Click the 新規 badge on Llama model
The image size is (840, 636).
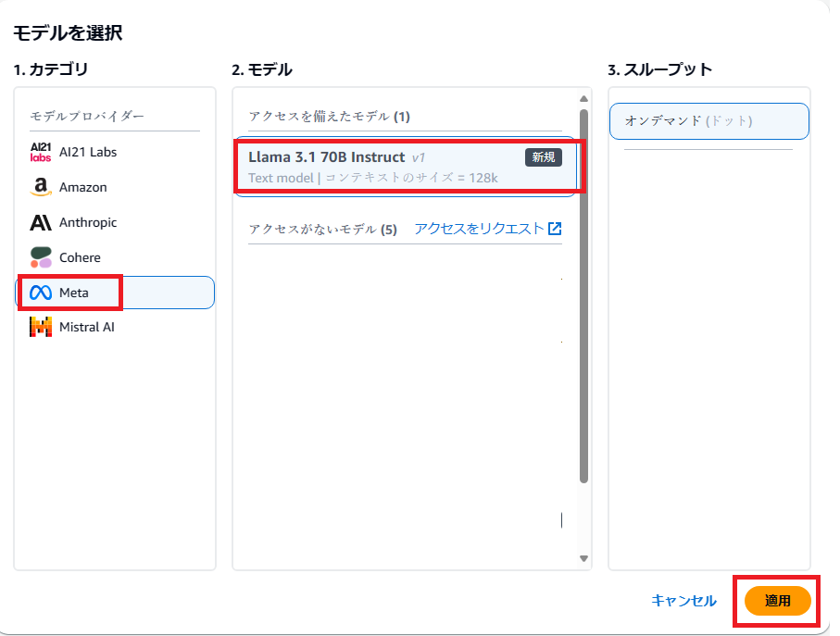pos(544,157)
